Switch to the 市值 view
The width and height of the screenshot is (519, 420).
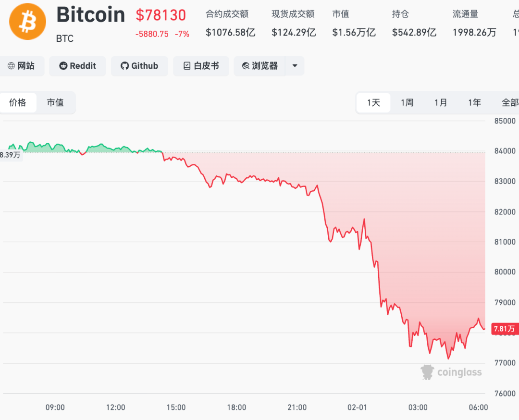pyautogui.click(x=56, y=102)
